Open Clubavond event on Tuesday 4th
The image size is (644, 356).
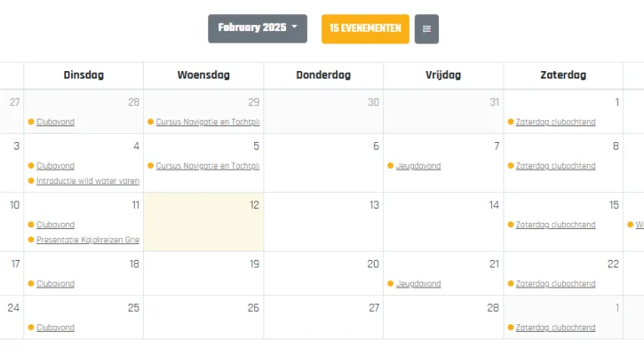click(x=55, y=166)
